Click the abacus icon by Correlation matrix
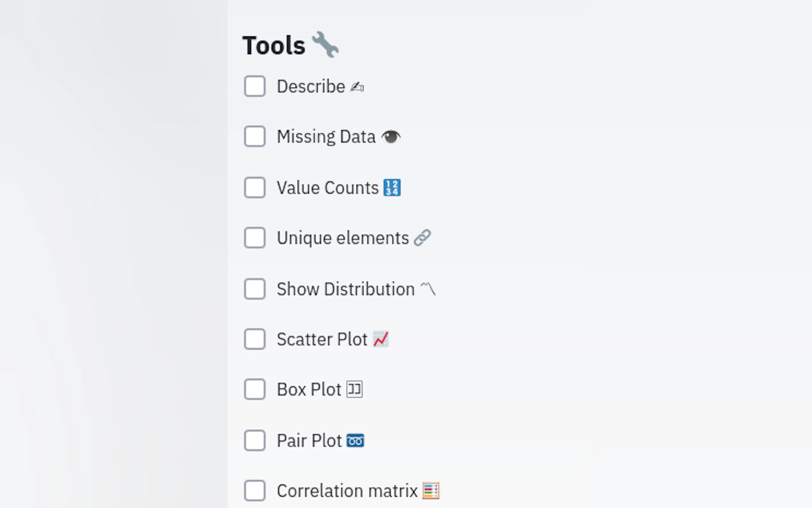 click(x=431, y=491)
